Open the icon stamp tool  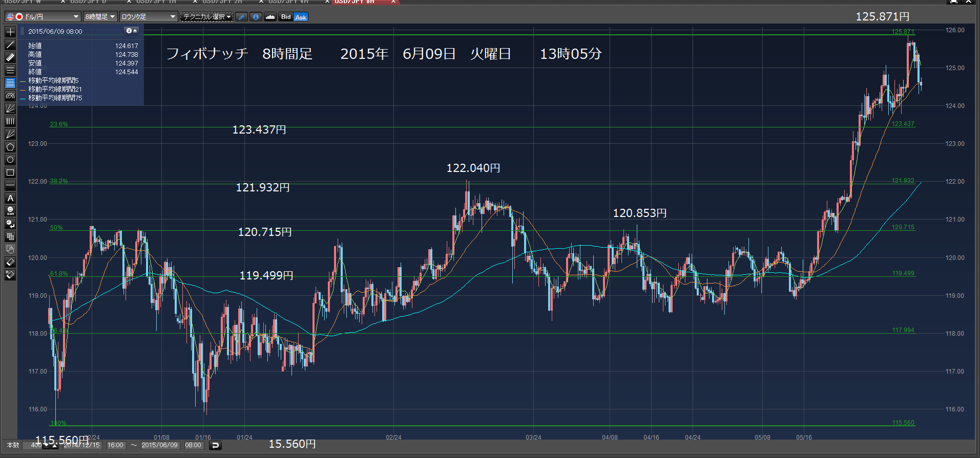[10, 211]
